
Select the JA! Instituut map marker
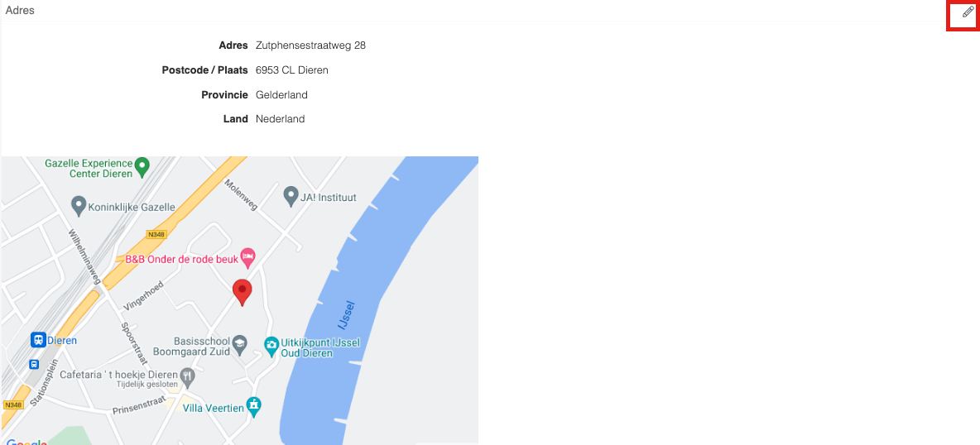290,195
